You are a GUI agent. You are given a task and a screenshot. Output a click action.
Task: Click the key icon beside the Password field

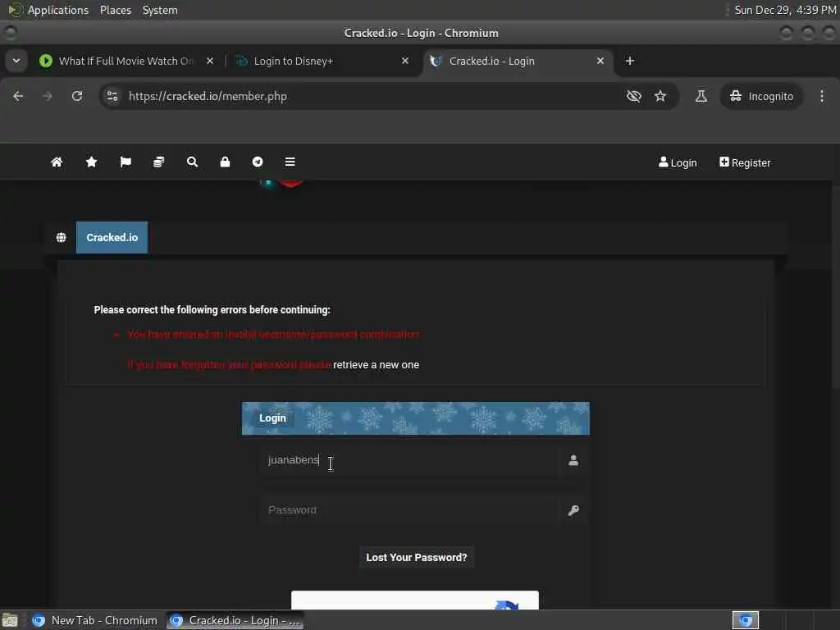pyautogui.click(x=573, y=510)
